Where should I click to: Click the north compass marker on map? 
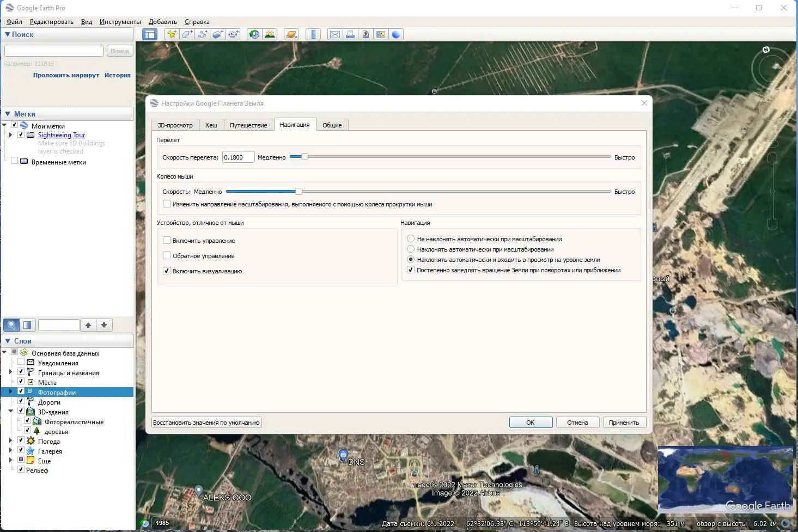coord(766,50)
